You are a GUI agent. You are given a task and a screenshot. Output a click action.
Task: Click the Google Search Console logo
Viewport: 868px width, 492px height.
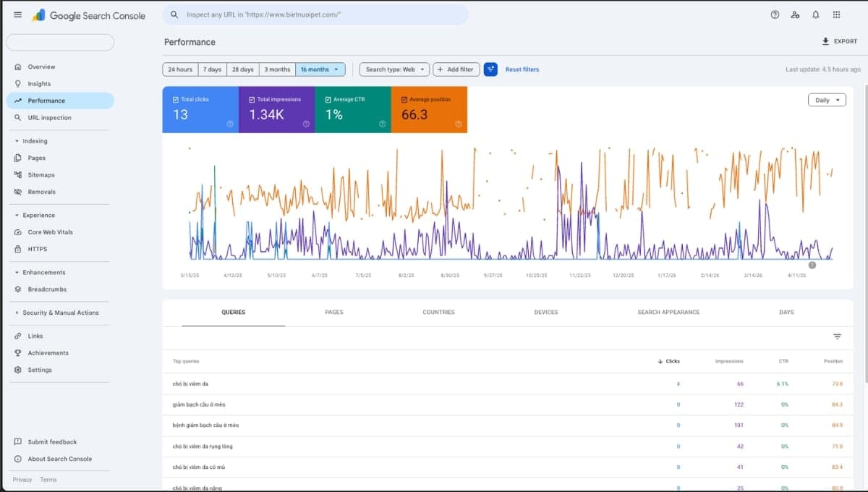(88, 15)
